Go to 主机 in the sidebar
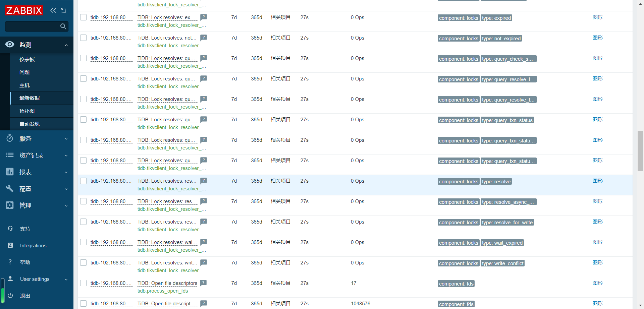The width and height of the screenshot is (644, 309). [42, 85]
